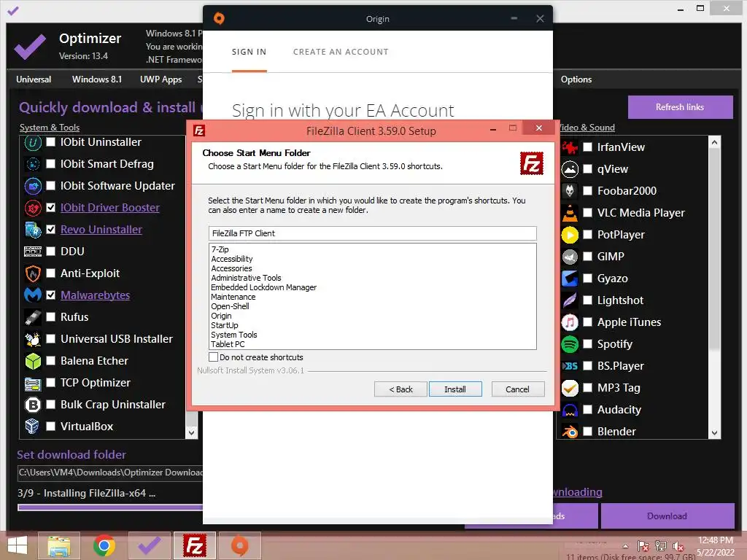Click the IObit Software Updater icon
The image size is (747, 560).
[33, 186]
